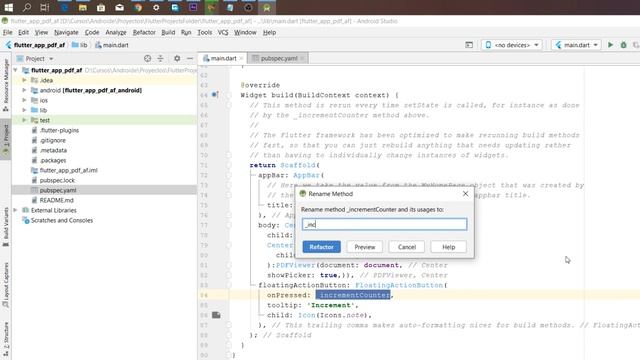Click flutter_app_pdf_af breadcrumb in navigation bar
This screenshot has width=640, height=360.
coord(36,45)
